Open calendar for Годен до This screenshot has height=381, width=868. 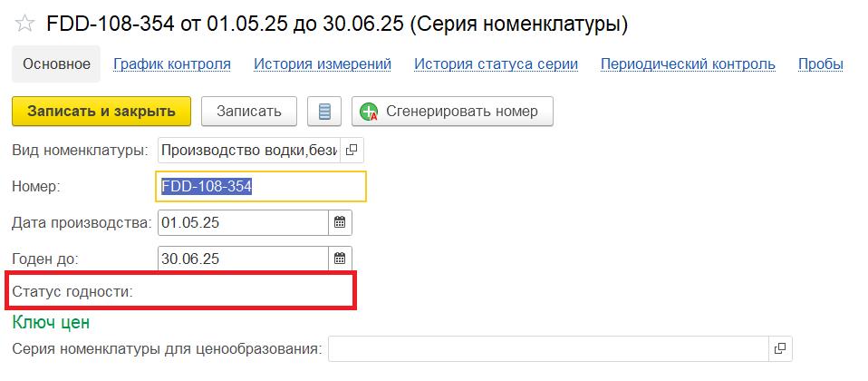pos(340,259)
